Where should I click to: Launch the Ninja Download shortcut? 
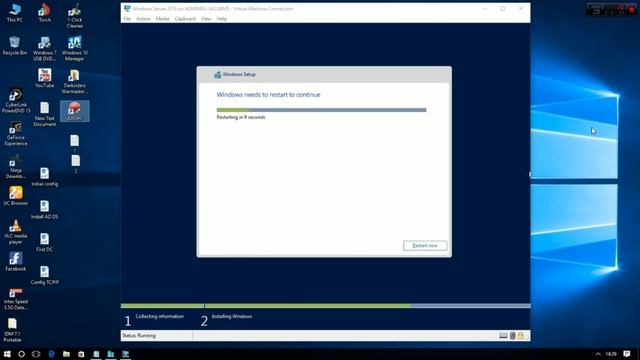coord(16,167)
